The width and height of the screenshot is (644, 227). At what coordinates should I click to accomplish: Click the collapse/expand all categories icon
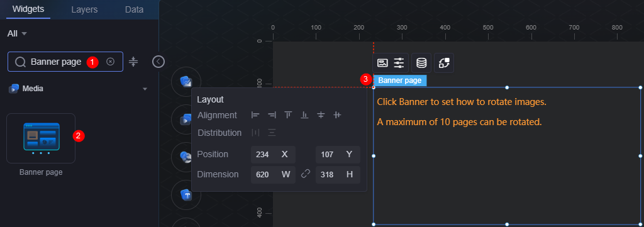tap(133, 62)
